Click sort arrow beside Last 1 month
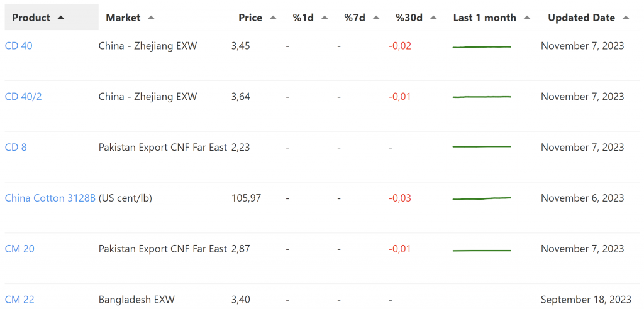The height and width of the screenshot is (309, 644). click(x=526, y=18)
